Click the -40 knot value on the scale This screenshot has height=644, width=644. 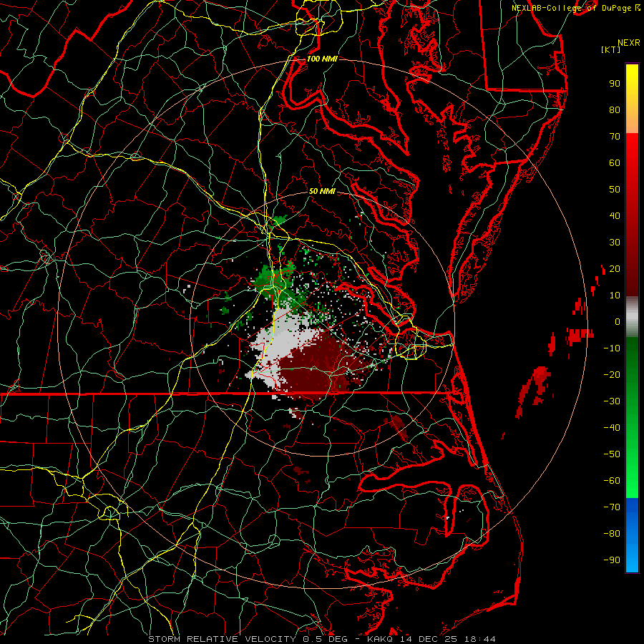[612, 428]
